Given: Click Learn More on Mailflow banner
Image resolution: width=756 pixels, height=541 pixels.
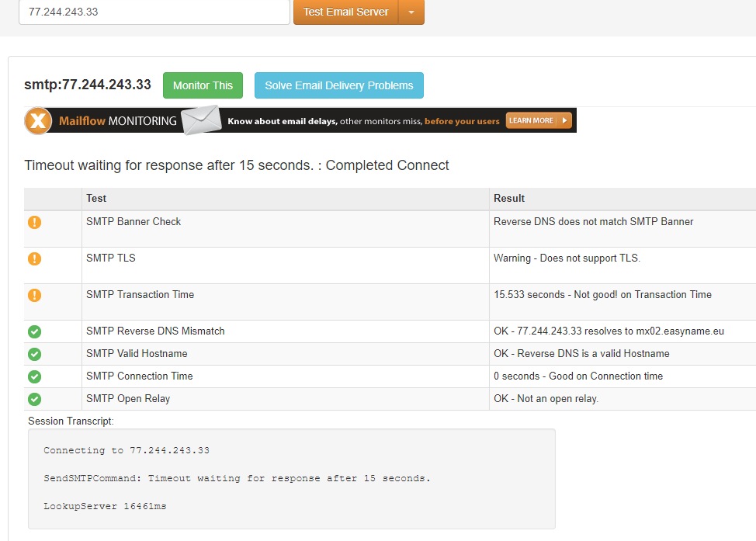Looking at the screenshot, I should (538, 120).
